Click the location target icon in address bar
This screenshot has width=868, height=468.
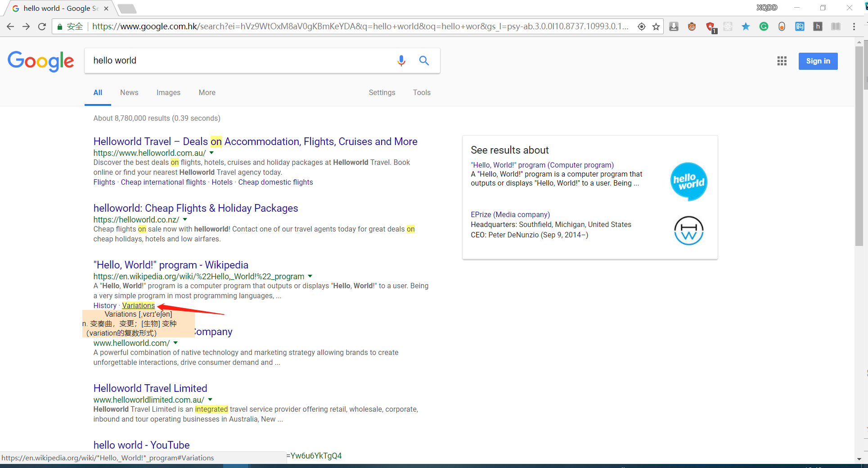(x=642, y=27)
